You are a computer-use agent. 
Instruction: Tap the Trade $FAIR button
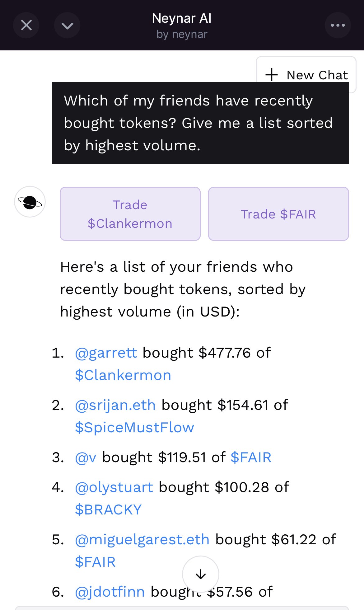pos(278,214)
